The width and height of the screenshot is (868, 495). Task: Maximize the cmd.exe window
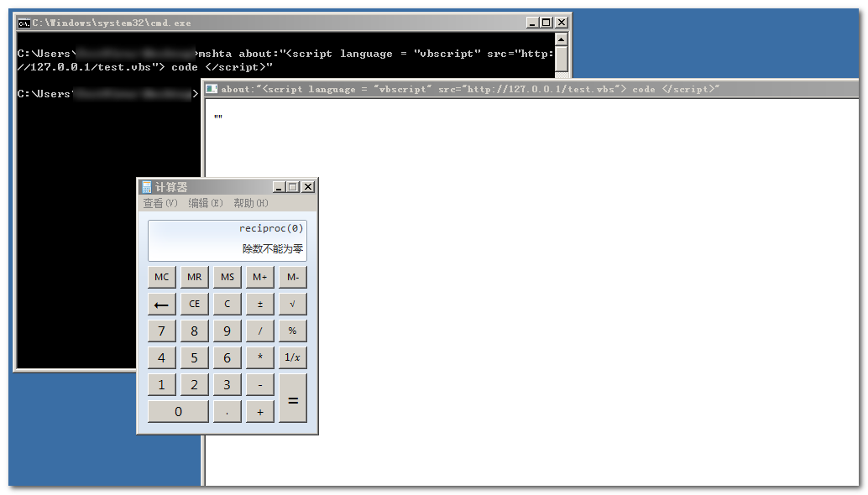point(546,22)
